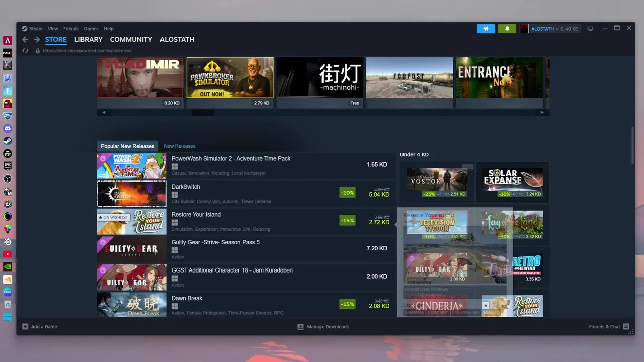644x362 pixels.
Task: Open announcements via the blue megaphone button
Action: click(x=486, y=29)
